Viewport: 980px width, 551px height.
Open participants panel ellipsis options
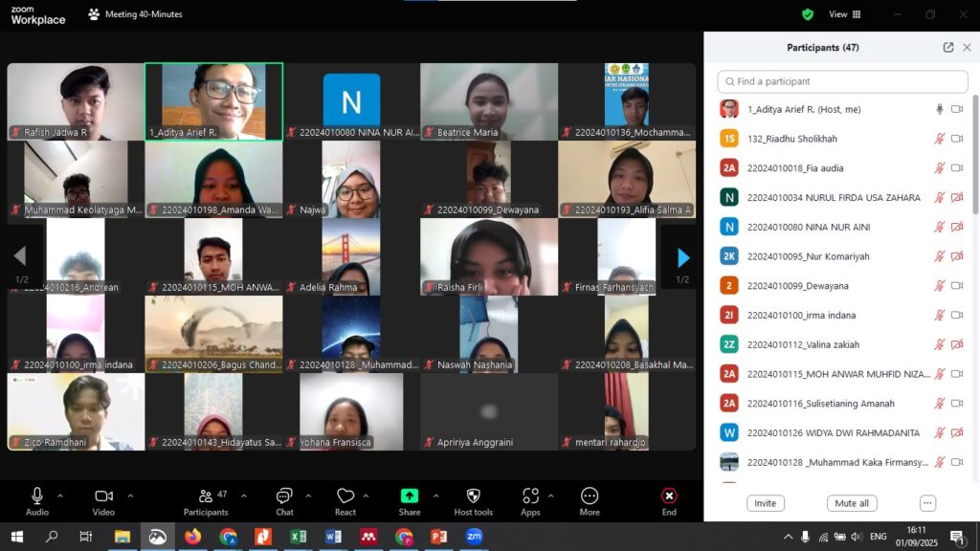pyautogui.click(x=927, y=503)
